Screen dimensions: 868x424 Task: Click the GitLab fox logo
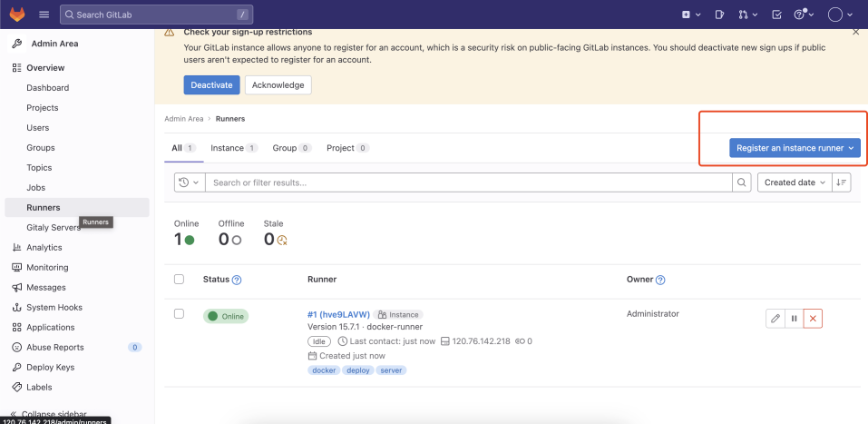(x=17, y=15)
